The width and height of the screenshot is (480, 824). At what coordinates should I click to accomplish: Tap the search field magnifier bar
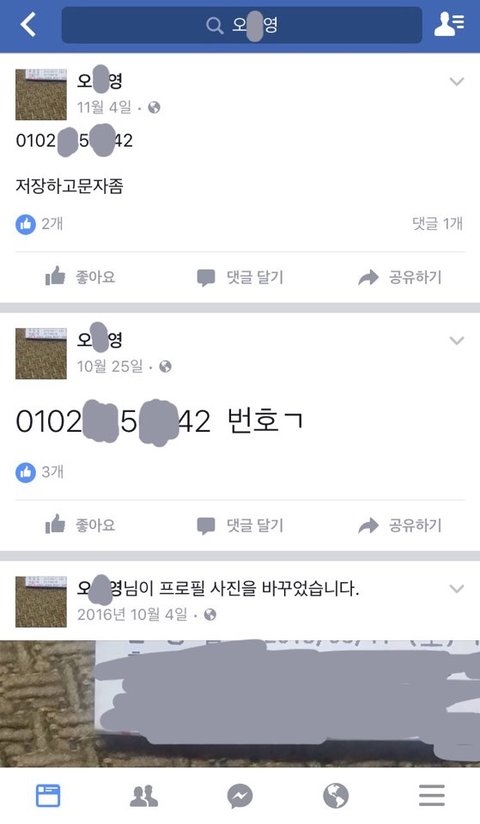pyautogui.click(x=242, y=25)
